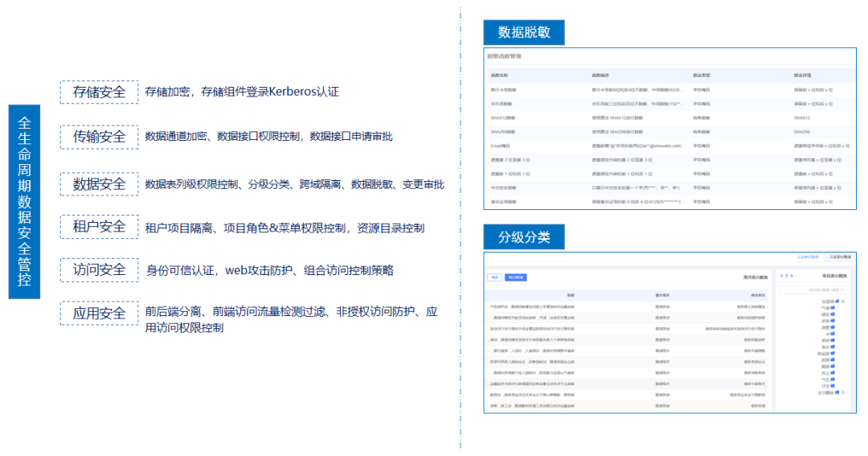Select the Email掩码 function row

pos(502,146)
